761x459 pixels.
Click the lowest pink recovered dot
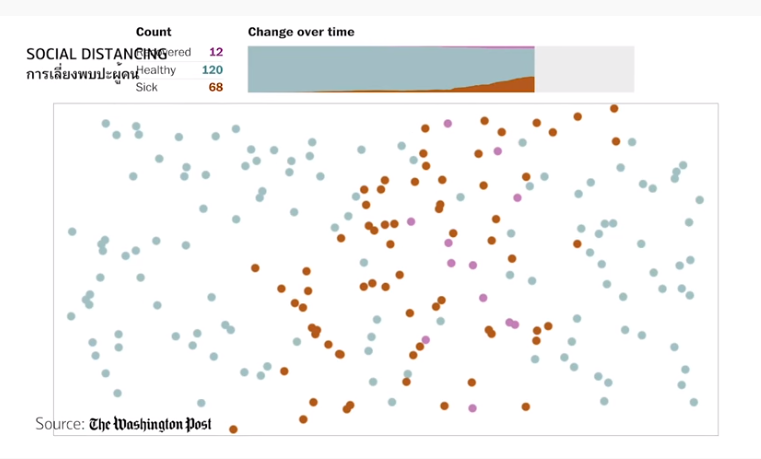[x=472, y=407]
